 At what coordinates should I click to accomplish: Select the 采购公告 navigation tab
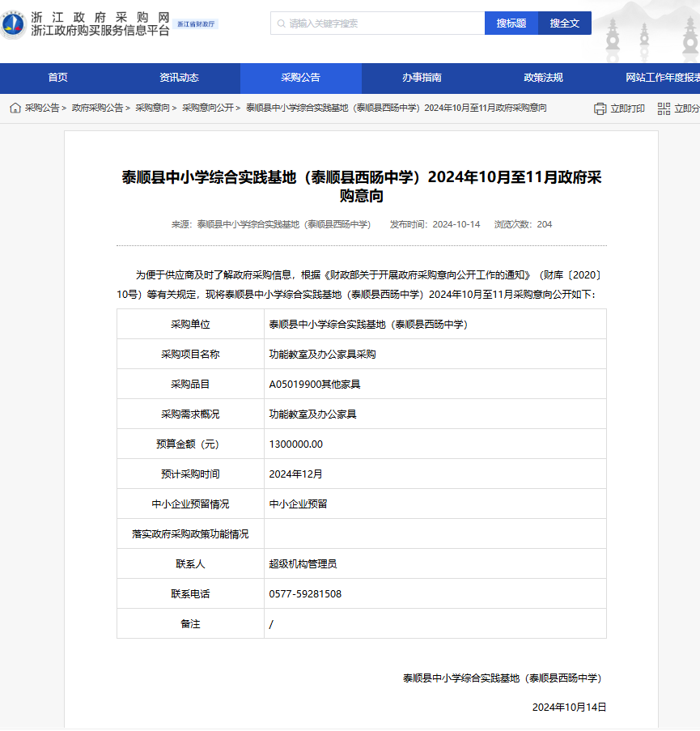coord(300,78)
